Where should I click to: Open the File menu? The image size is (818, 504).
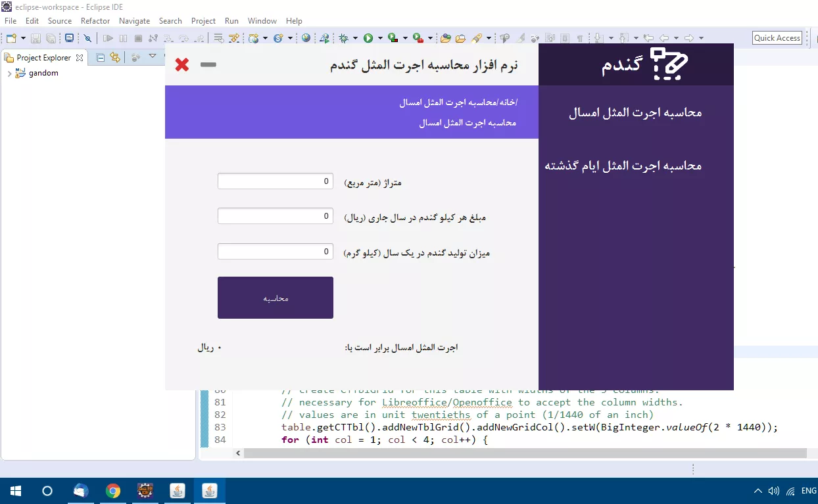click(11, 21)
